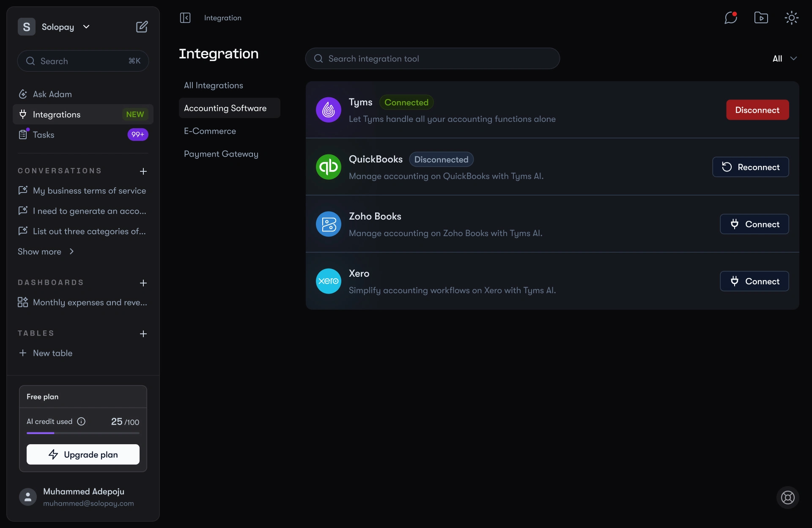Disconnect the Tyms integration
The width and height of the screenshot is (812, 528).
tap(757, 110)
